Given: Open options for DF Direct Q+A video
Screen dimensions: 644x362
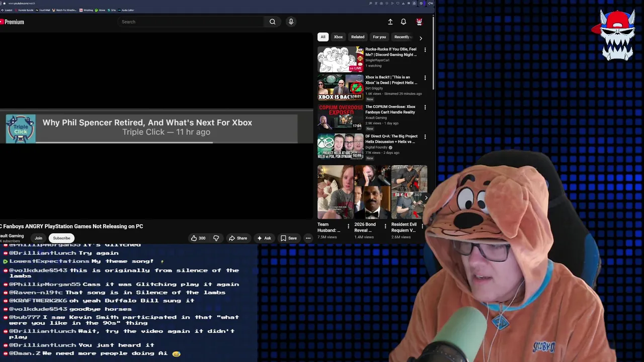Looking at the screenshot, I should (425, 136).
